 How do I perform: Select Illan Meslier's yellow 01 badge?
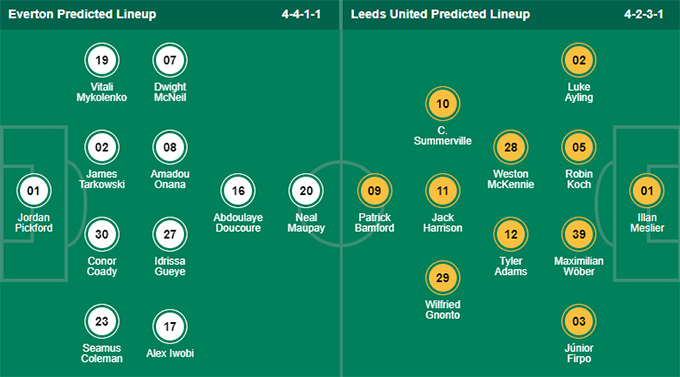tap(647, 190)
